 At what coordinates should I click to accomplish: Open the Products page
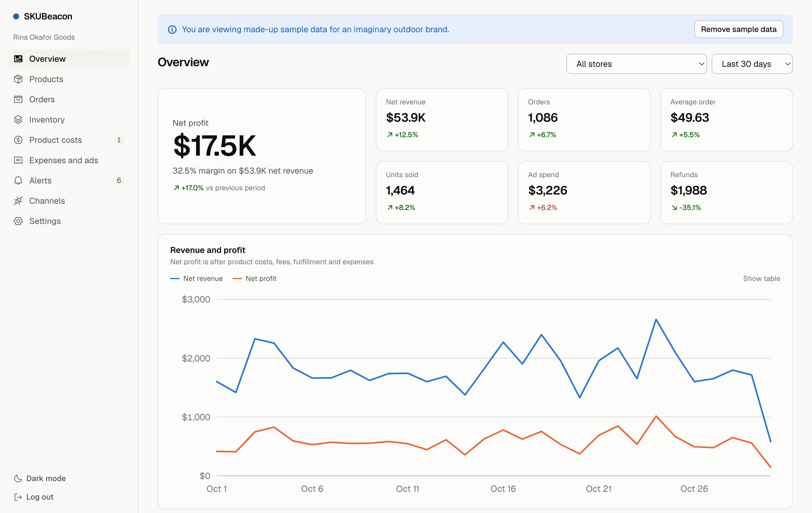tap(69, 79)
